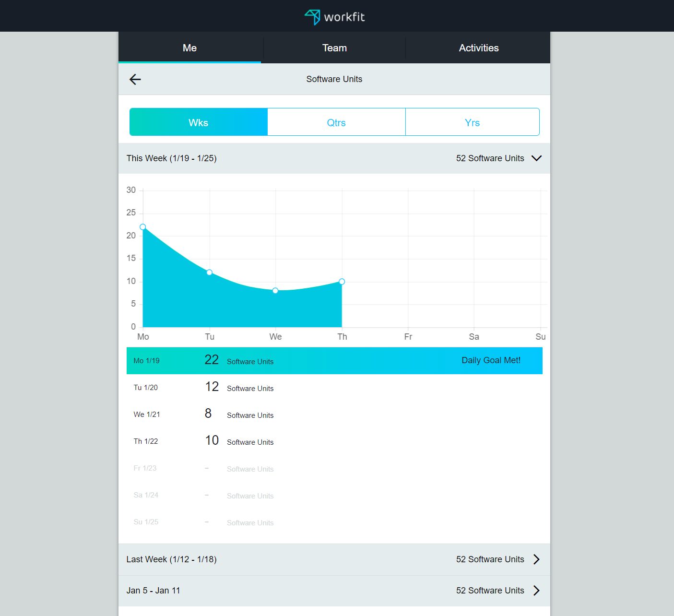
Task: Select the Th 1/22 row
Action: [288, 441]
